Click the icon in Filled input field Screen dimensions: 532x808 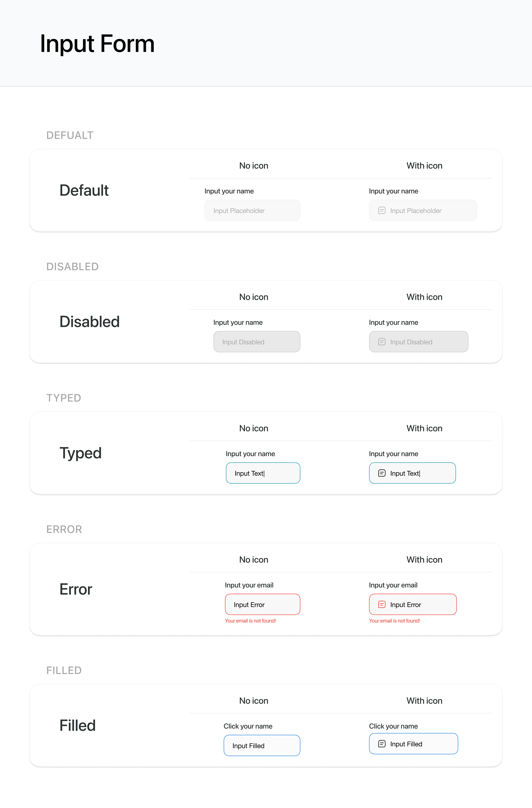click(382, 744)
